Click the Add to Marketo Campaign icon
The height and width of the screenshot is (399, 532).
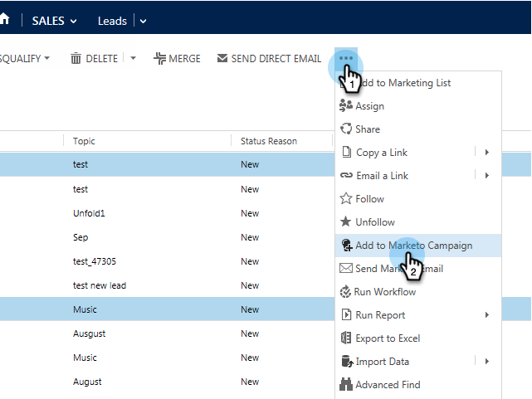point(347,245)
